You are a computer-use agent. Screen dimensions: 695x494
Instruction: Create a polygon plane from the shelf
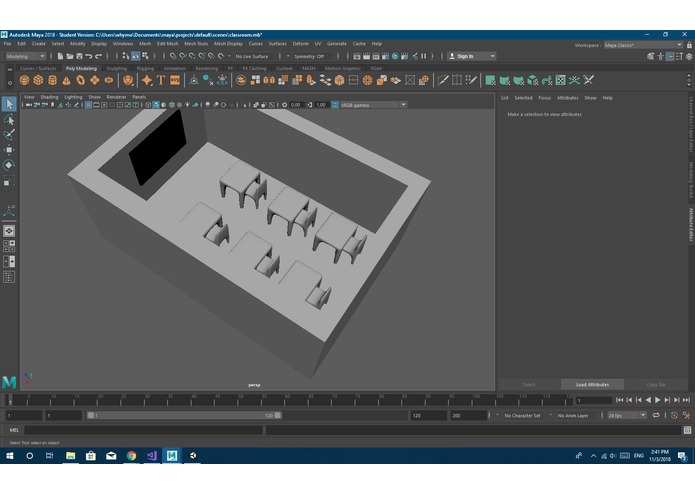click(x=95, y=80)
